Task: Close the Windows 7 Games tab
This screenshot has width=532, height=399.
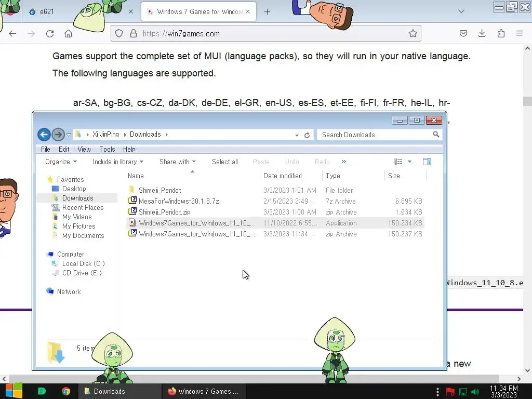Action: click(248, 11)
